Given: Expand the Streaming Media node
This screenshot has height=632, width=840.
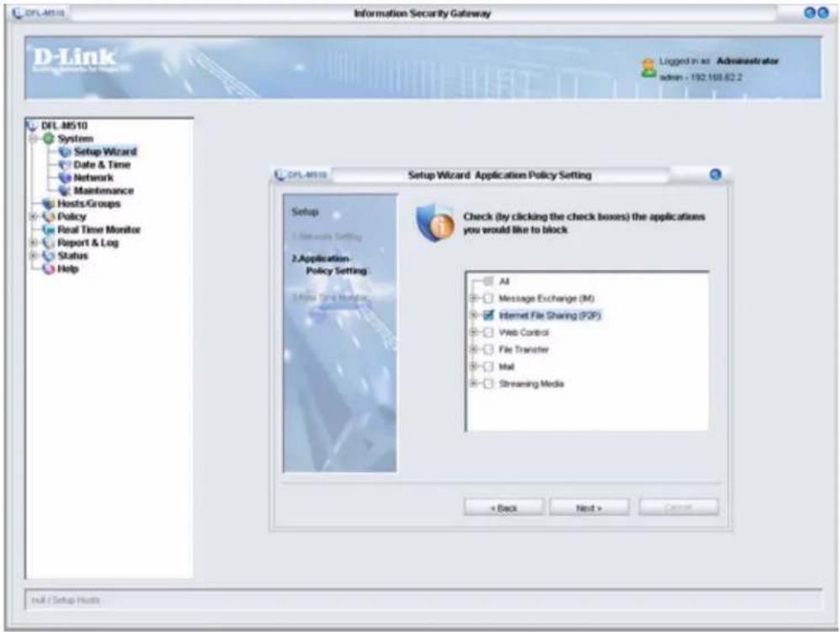Looking at the screenshot, I should (x=474, y=384).
